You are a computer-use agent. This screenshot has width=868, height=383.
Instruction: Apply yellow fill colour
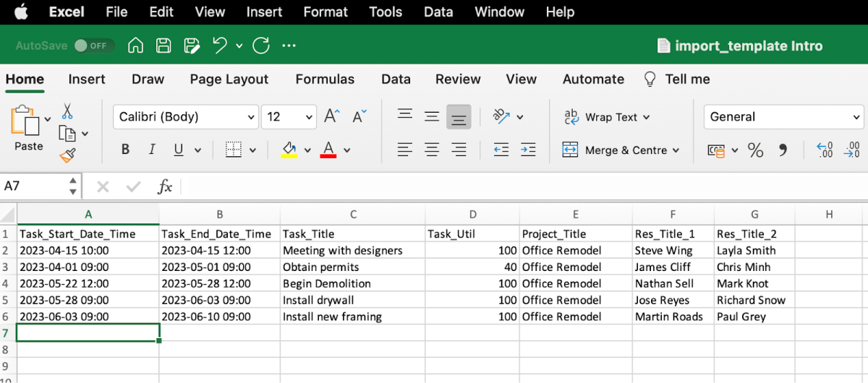coord(289,150)
